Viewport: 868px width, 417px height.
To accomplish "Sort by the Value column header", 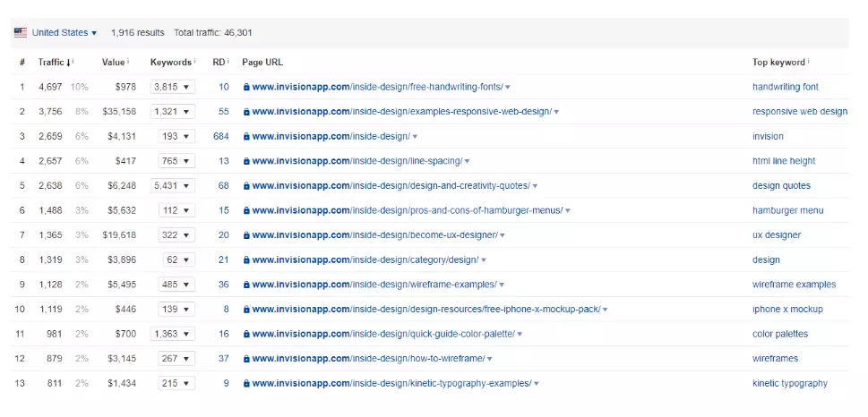I will pos(113,62).
